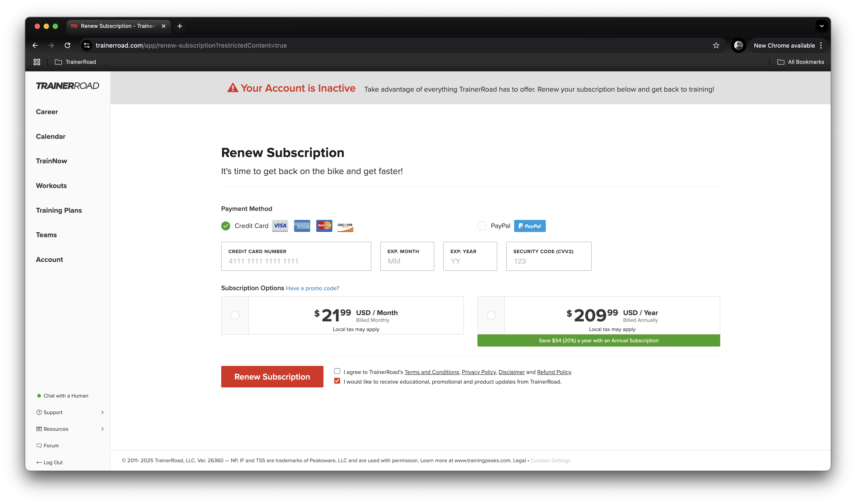Open Terms and Conditions link
856x504 pixels.
[x=432, y=372]
